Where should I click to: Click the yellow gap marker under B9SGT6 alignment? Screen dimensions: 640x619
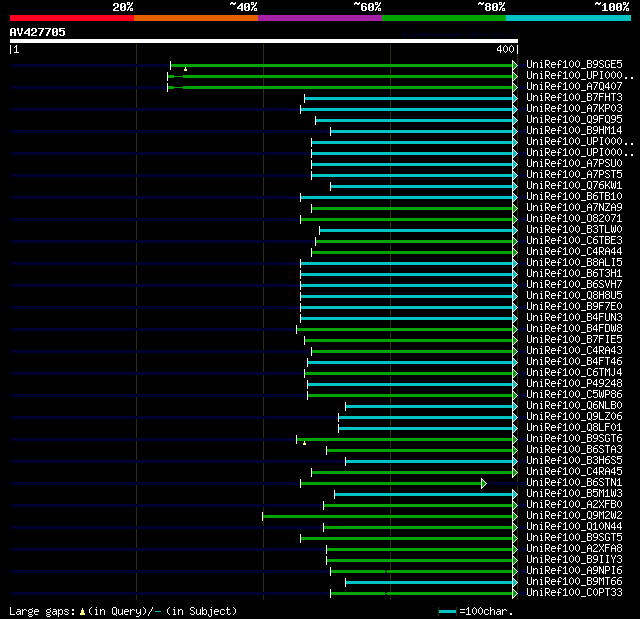tap(304, 443)
